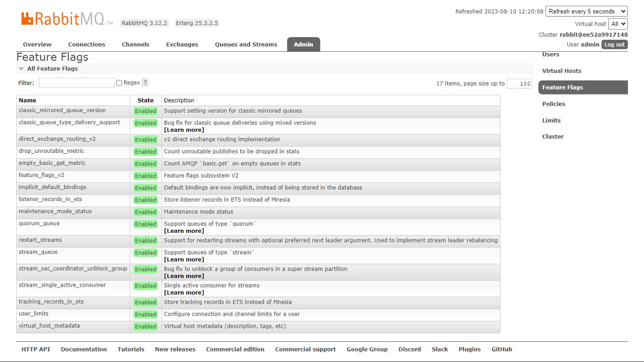Click the Feature Flags page heading
This screenshot has height=362, width=644.
(x=52, y=57)
